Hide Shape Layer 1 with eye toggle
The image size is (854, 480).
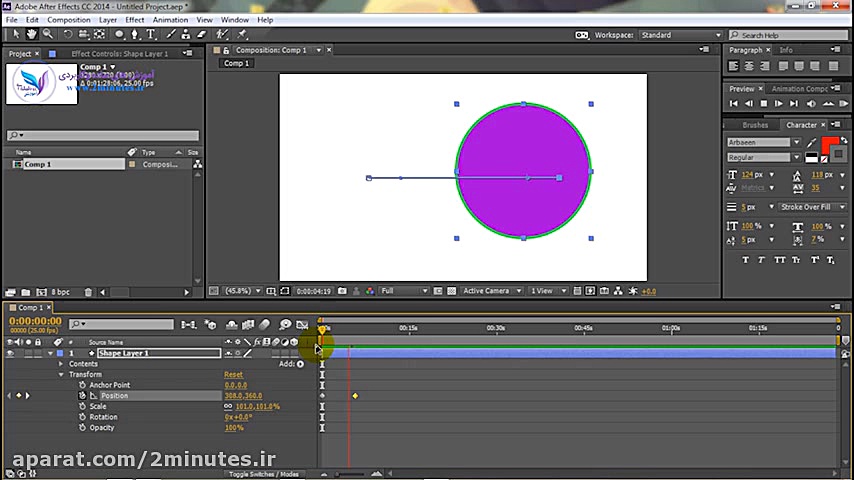(x=10, y=353)
